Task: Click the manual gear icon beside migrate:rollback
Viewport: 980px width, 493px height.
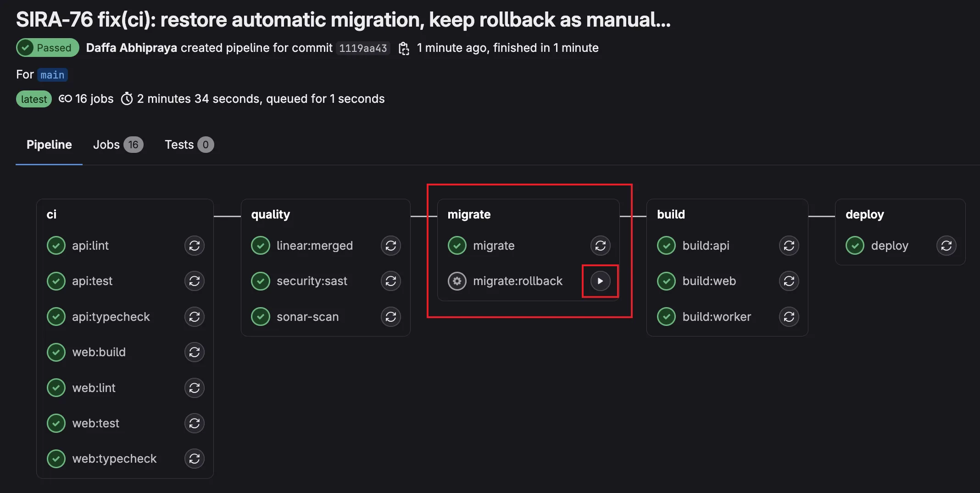Action: point(457,281)
